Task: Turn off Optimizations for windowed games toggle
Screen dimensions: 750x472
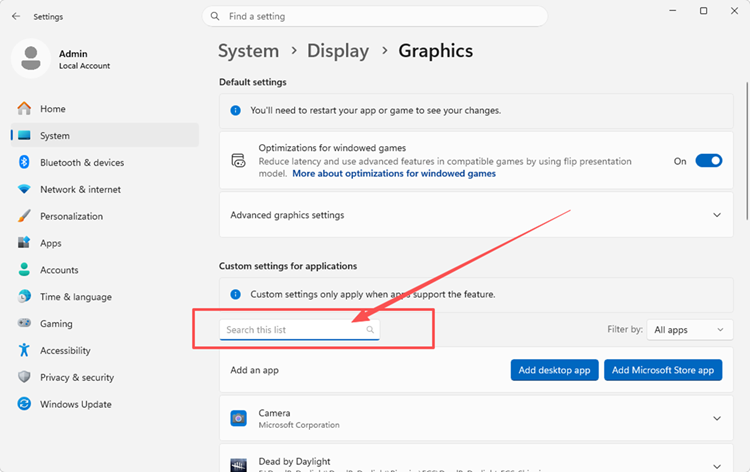Action: click(708, 161)
